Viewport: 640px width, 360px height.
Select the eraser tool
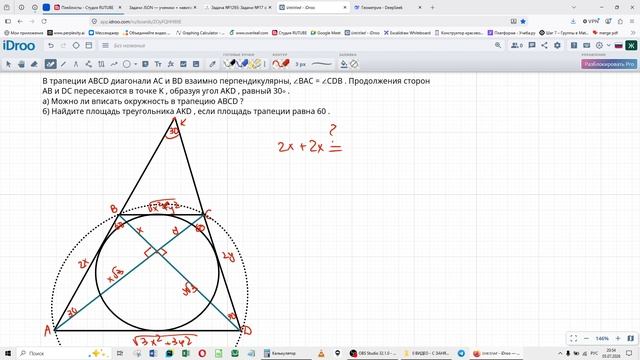click(34, 64)
